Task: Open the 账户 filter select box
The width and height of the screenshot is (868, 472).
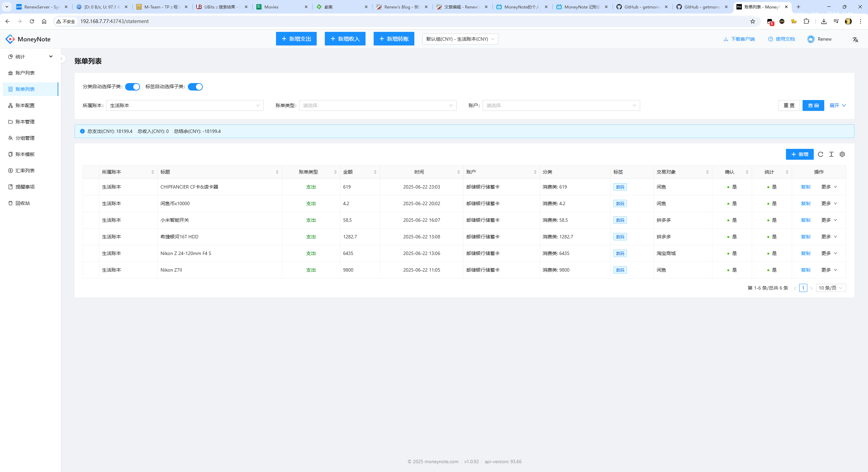Action: 561,105
